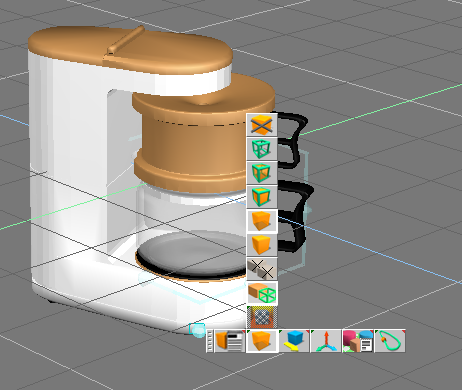The image size is (462, 390).
Task: Click the two crossed-out grey boxes icon
Action: coord(262,269)
